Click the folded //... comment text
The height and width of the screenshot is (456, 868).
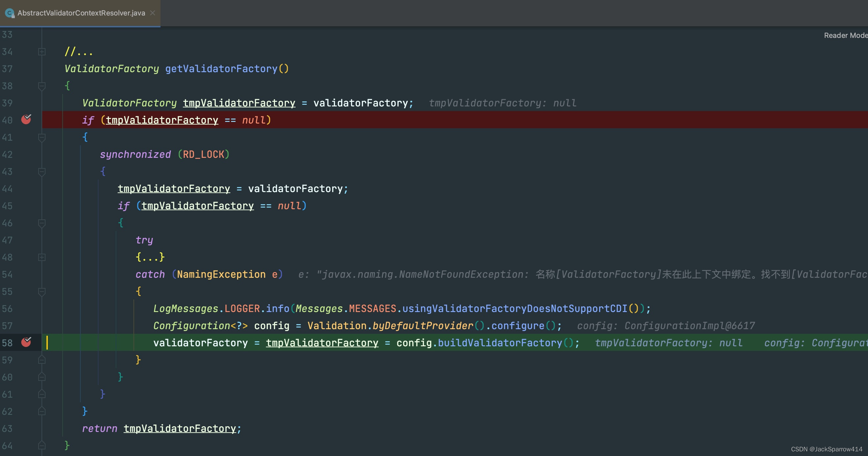[x=78, y=51]
